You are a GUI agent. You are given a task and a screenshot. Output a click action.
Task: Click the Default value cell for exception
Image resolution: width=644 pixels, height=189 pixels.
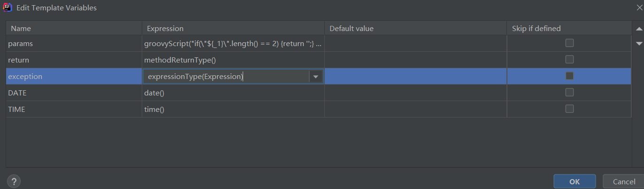415,77
